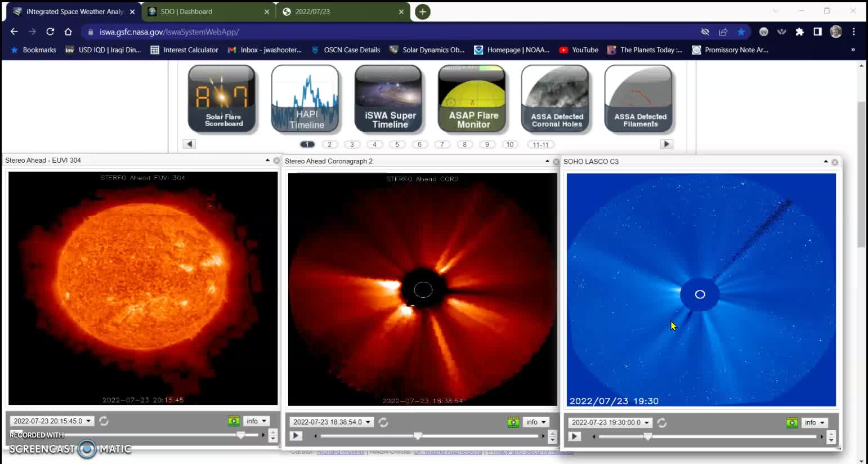Open the iSWA Super Timeline cygnet

(x=388, y=99)
